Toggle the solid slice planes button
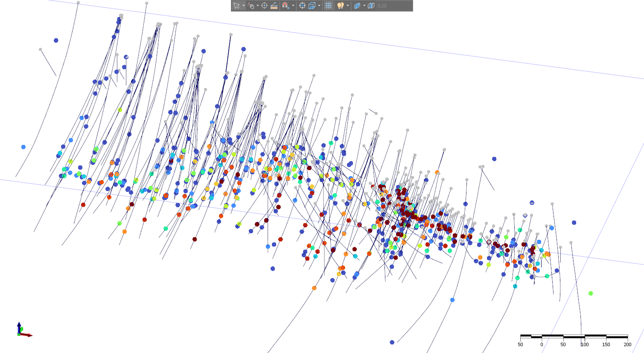 pyautogui.click(x=371, y=6)
